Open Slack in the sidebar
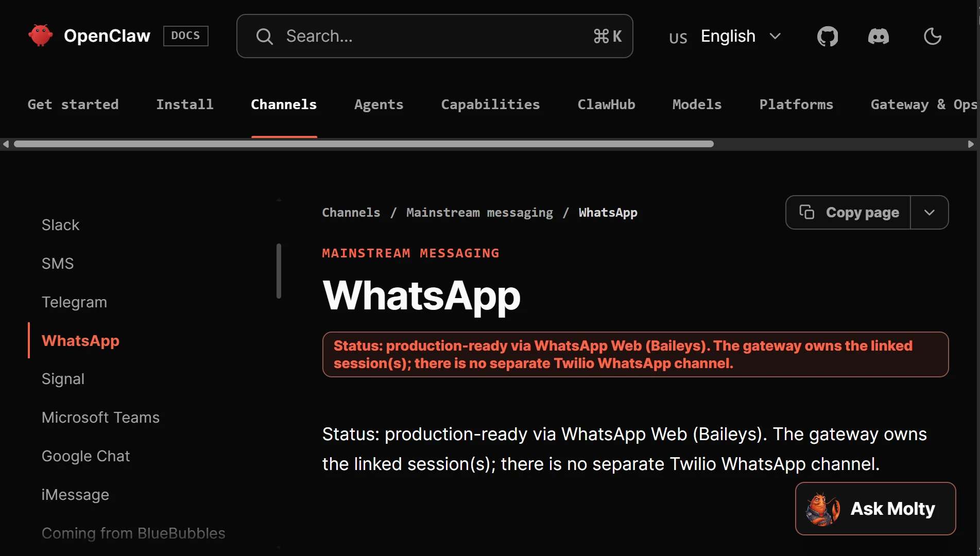This screenshot has height=556, width=980. coord(61,225)
